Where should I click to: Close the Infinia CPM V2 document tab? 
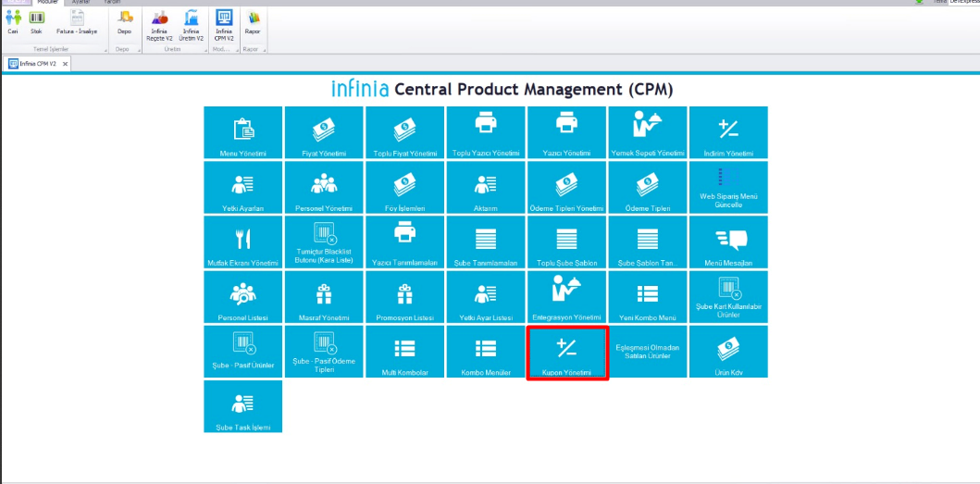click(x=65, y=64)
